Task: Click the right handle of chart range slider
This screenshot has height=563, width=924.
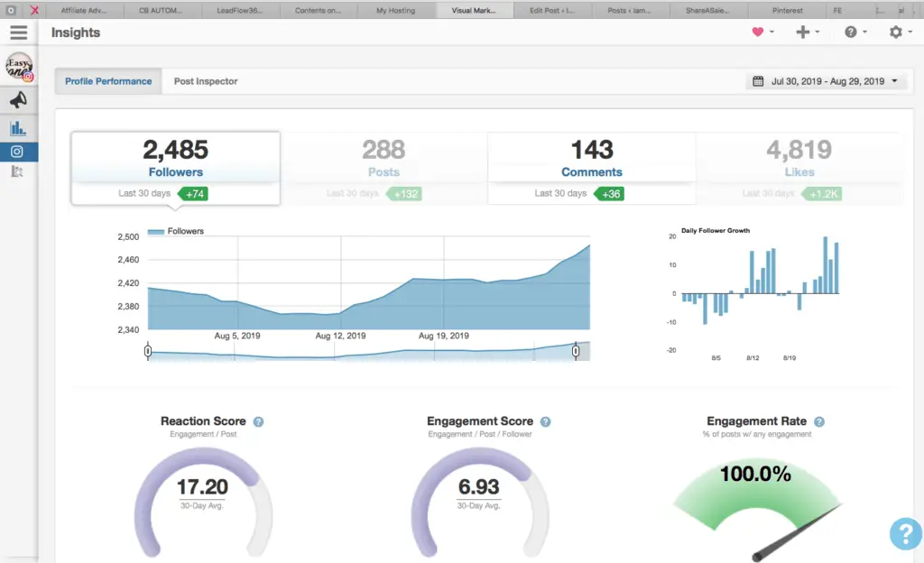Action: pos(576,351)
